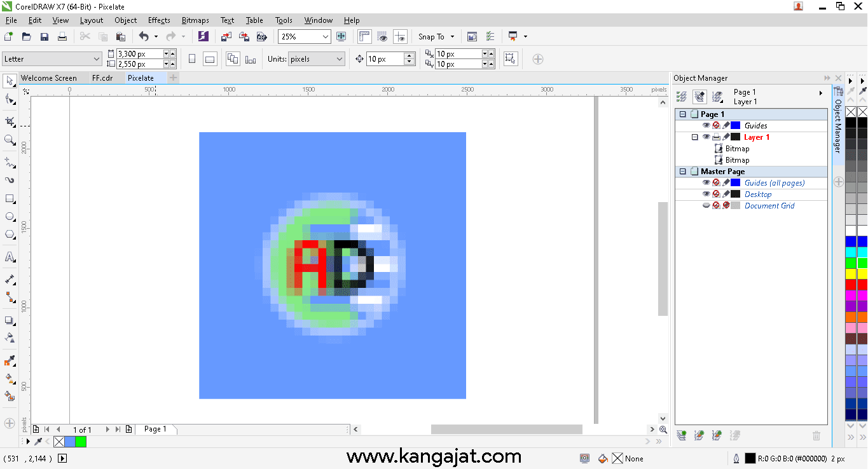Select the Ellipse tool
Image resolution: width=868 pixels, height=469 pixels.
point(10,217)
